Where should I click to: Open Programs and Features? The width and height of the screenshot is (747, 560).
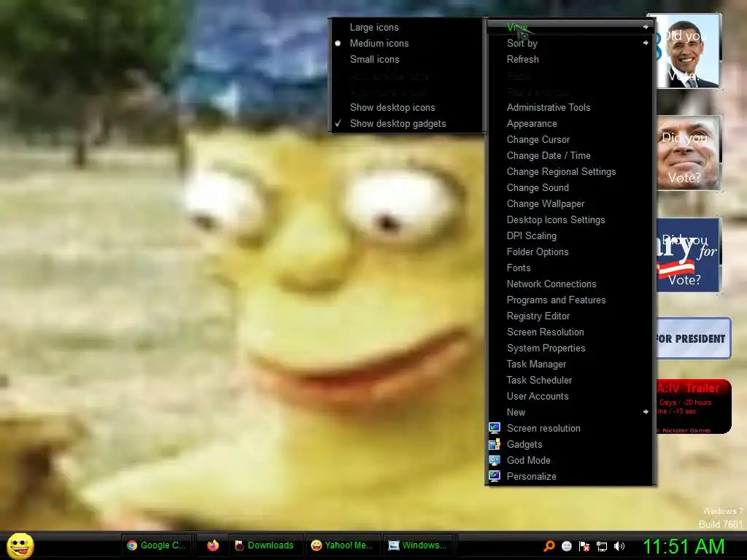[x=570, y=300]
